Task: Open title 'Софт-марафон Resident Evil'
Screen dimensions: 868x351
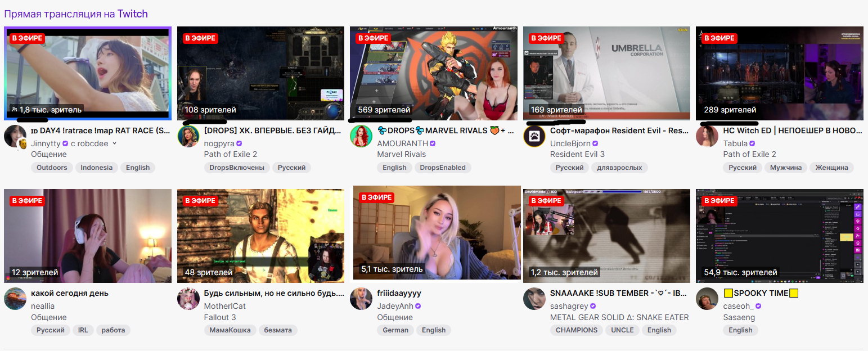Action: (x=619, y=130)
